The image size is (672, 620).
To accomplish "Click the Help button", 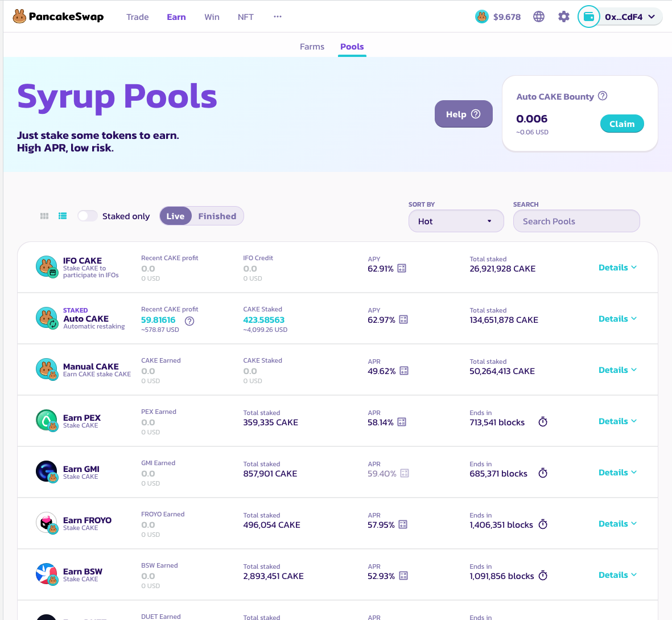I will tap(463, 114).
